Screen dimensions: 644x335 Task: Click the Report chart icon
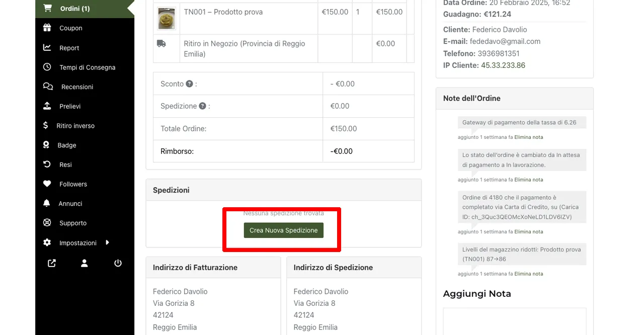click(47, 47)
